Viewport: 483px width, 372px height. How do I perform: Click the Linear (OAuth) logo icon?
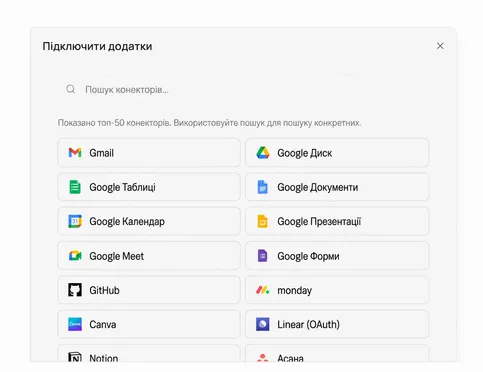263,324
